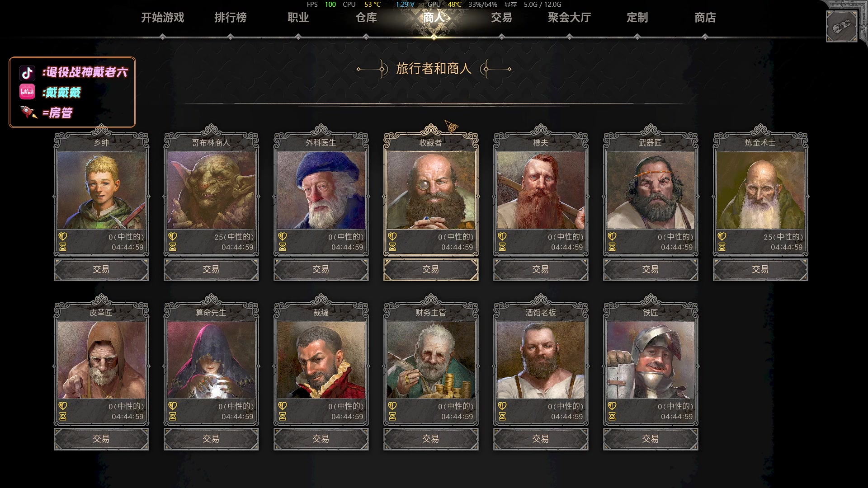Viewport: 868px width, 488px height.
Task: Click the TikTok logo in overlay box
Action: [27, 73]
